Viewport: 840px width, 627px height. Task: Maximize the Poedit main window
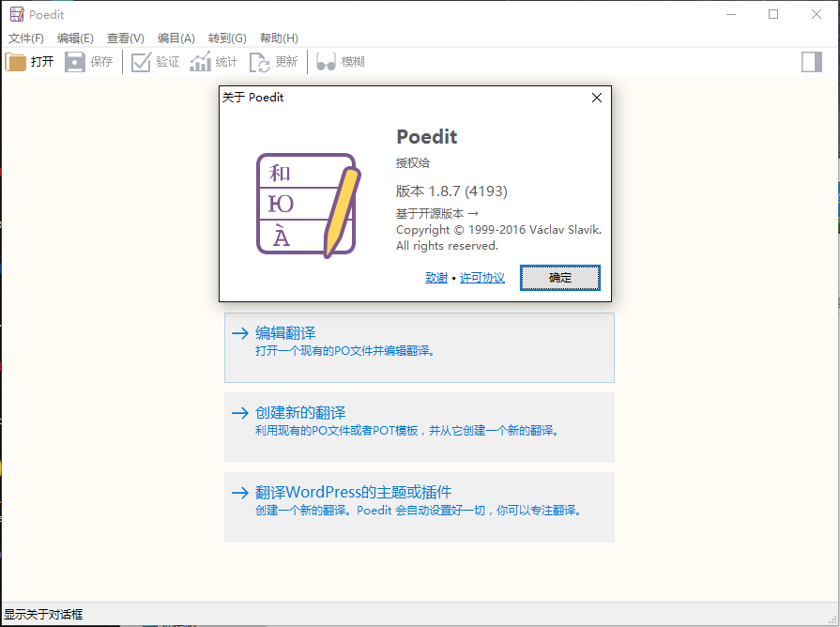point(773,14)
